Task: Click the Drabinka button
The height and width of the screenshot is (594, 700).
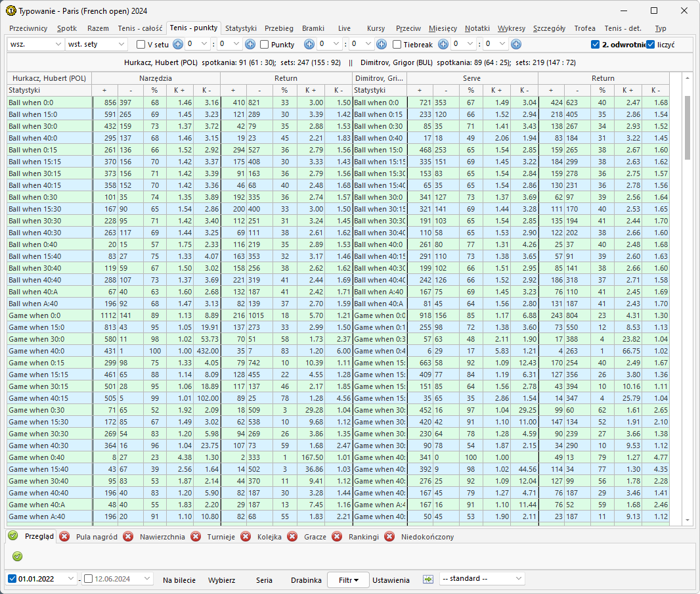Action: click(306, 580)
